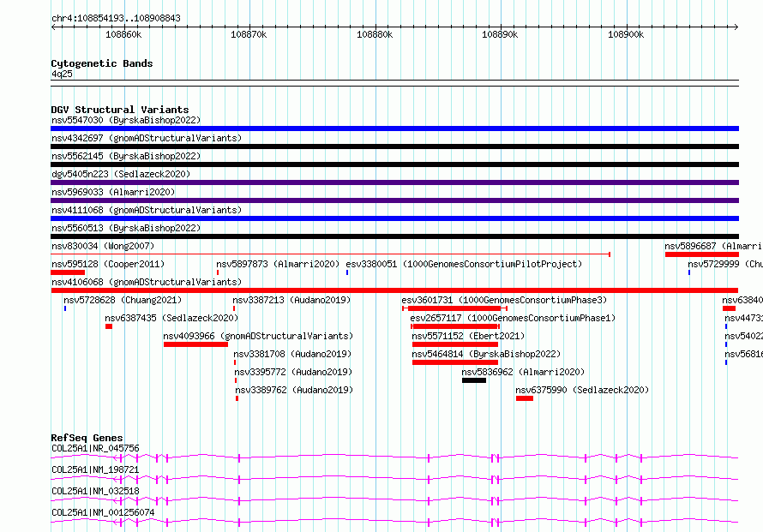Open nsv4342697 (gnomADStructuralVariants) label
The image size is (763, 532).
pyautogui.click(x=147, y=138)
